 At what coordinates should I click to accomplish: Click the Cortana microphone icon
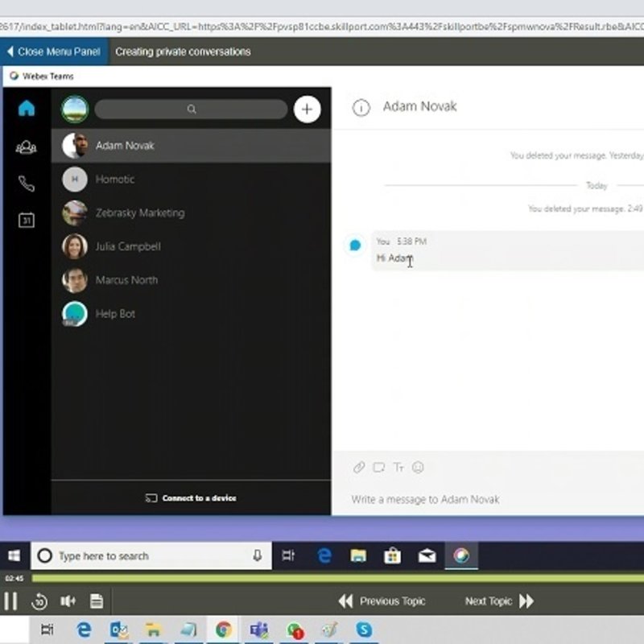pos(257,555)
